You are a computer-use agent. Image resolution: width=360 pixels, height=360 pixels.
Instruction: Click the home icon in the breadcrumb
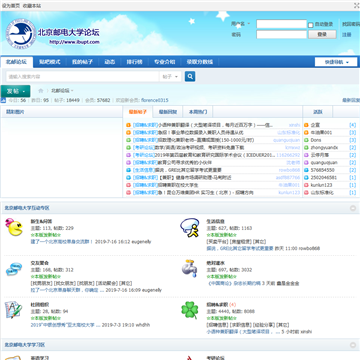coord(41,91)
